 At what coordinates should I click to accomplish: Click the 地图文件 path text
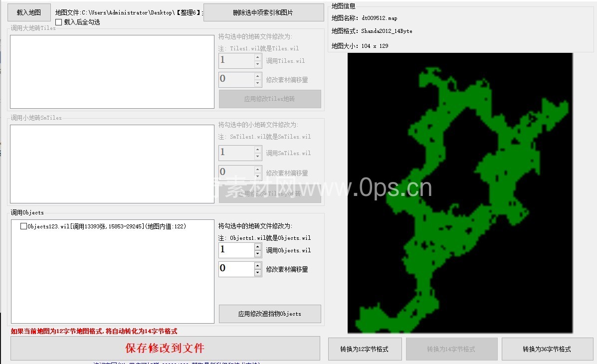(x=129, y=12)
